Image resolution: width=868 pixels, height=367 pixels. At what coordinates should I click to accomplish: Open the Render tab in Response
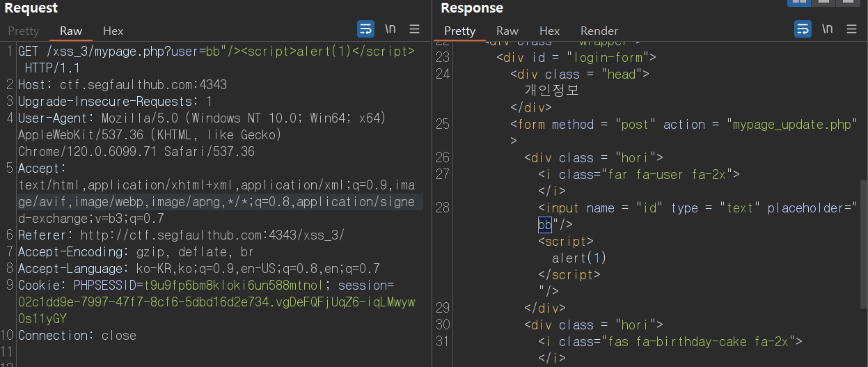(x=599, y=31)
